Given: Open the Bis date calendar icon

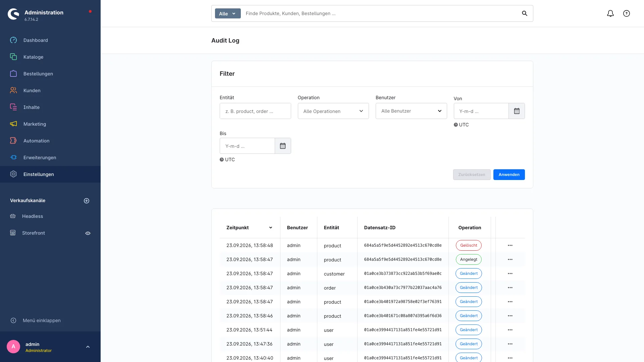Looking at the screenshot, I should pyautogui.click(x=283, y=146).
